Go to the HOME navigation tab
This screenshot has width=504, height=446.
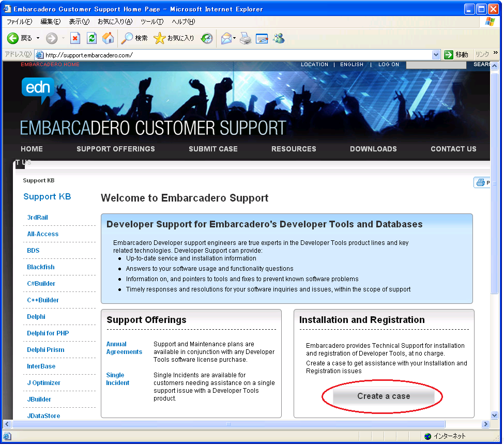[x=32, y=149]
